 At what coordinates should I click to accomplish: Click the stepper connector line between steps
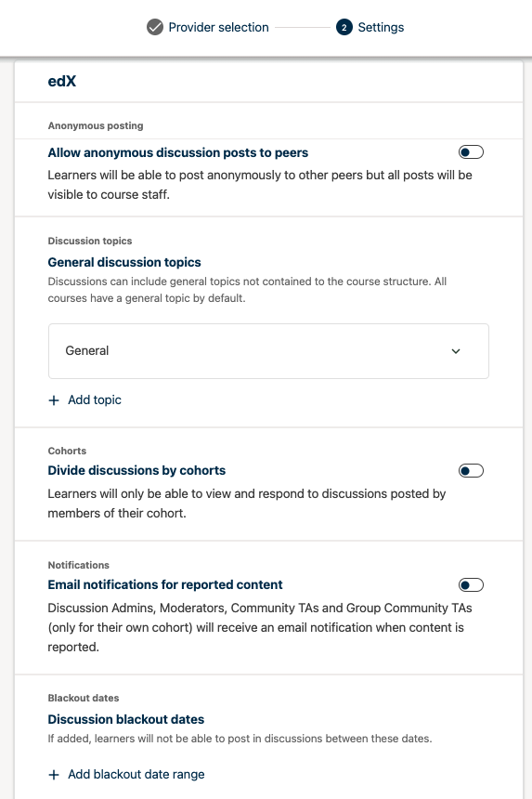[x=303, y=27]
